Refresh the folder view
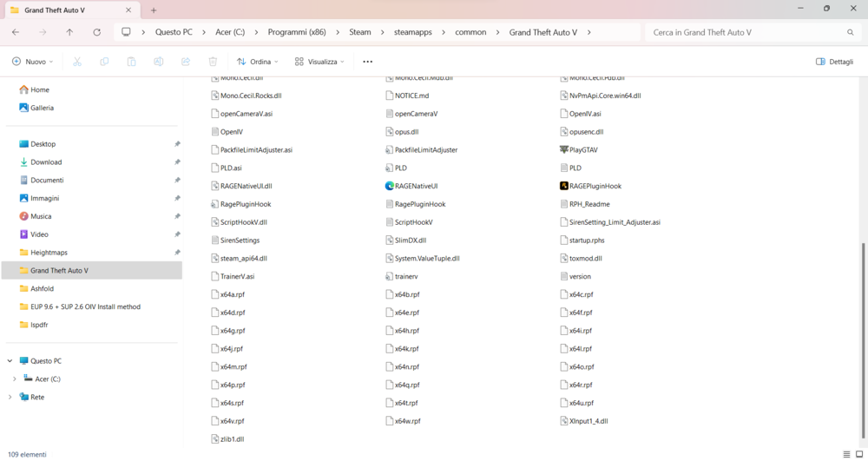 pos(97,32)
